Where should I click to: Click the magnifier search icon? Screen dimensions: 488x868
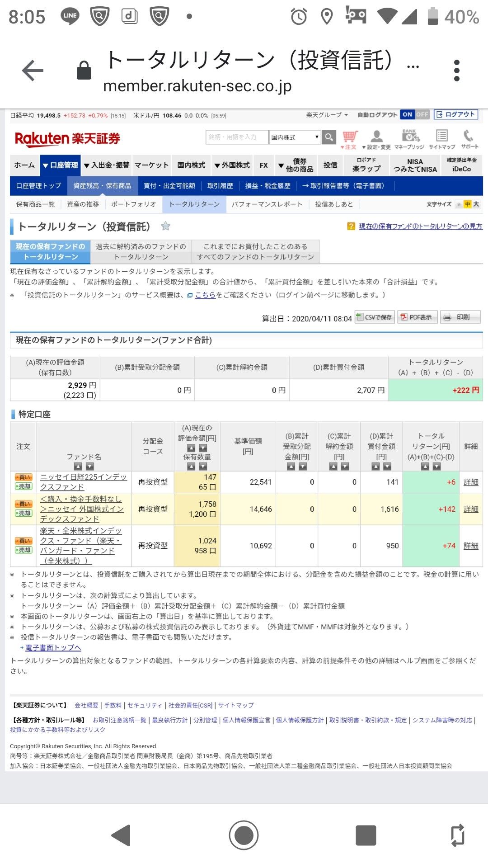pos(329,137)
